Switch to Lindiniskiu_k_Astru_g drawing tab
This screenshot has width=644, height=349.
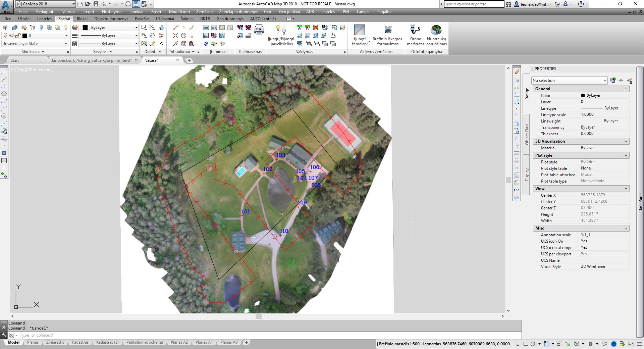coord(92,60)
